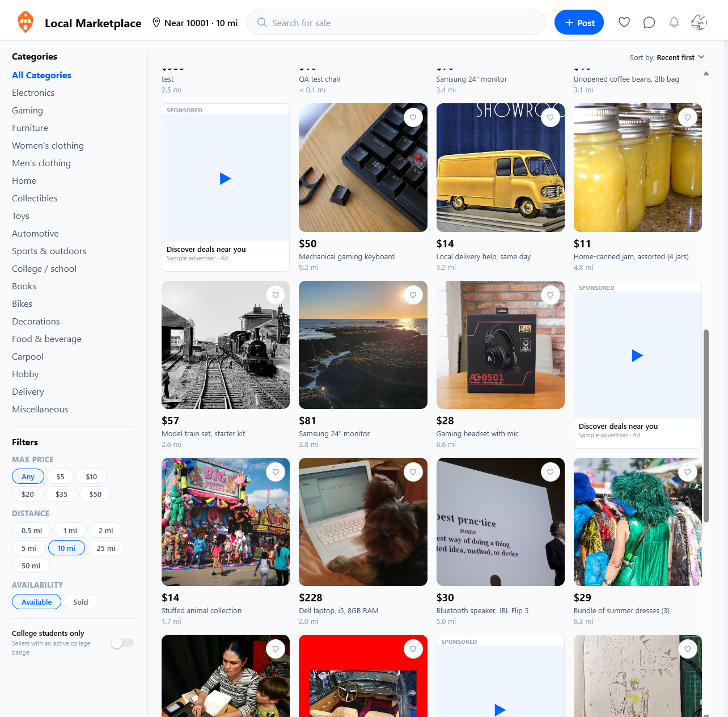The width and height of the screenshot is (728, 717).
Task: Set max price to $5
Action: [60, 476]
